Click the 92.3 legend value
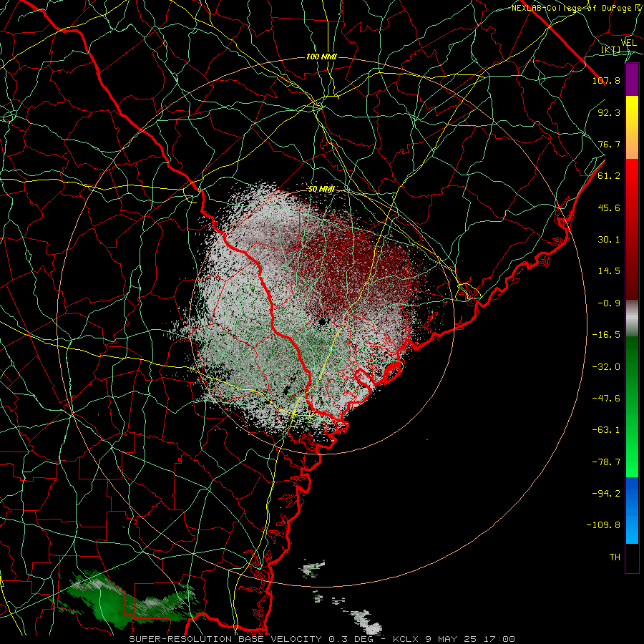 pos(609,112)
